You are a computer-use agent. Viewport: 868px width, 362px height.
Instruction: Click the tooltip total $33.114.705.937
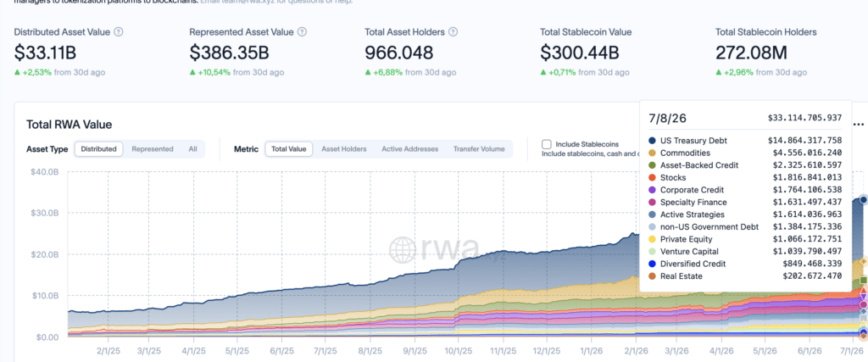point(805,118)
